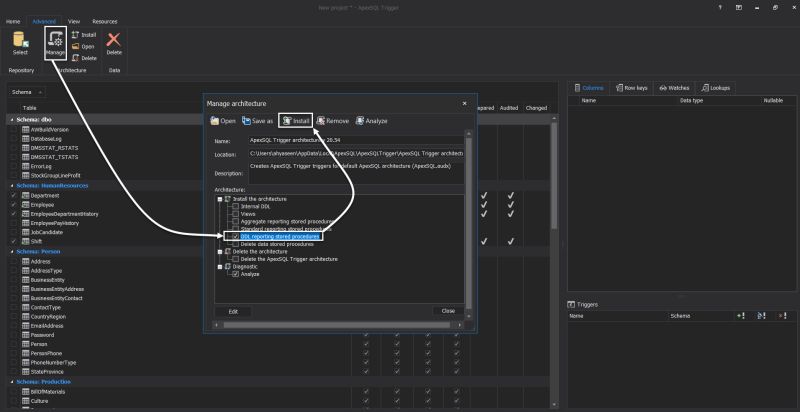This screenshot has width=800, height=412.
Task: Click the Manage architecture ribbon icon
Action: click(x=55, y=43)
